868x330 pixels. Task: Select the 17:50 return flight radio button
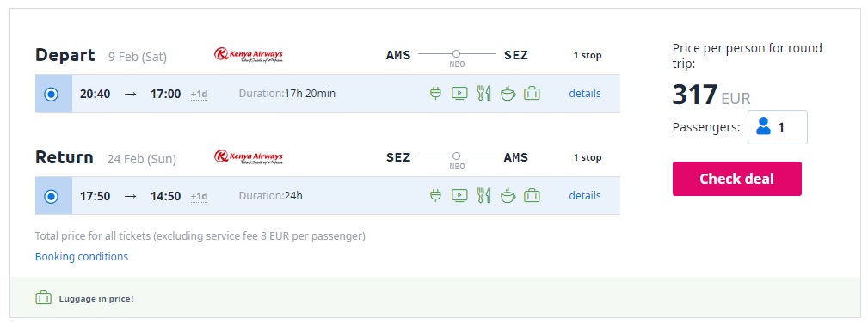[x=52, y=196]
